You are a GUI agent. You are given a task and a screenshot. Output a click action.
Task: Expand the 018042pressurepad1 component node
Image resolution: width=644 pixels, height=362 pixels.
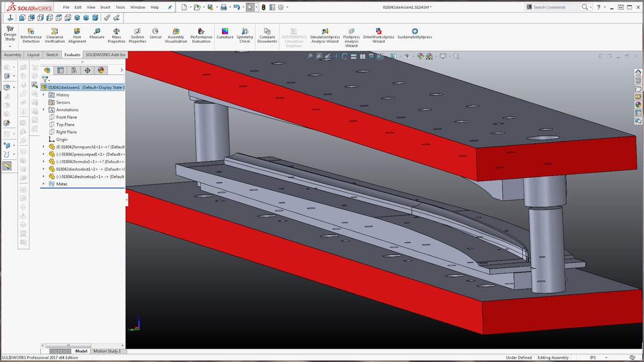coord(43,154)
